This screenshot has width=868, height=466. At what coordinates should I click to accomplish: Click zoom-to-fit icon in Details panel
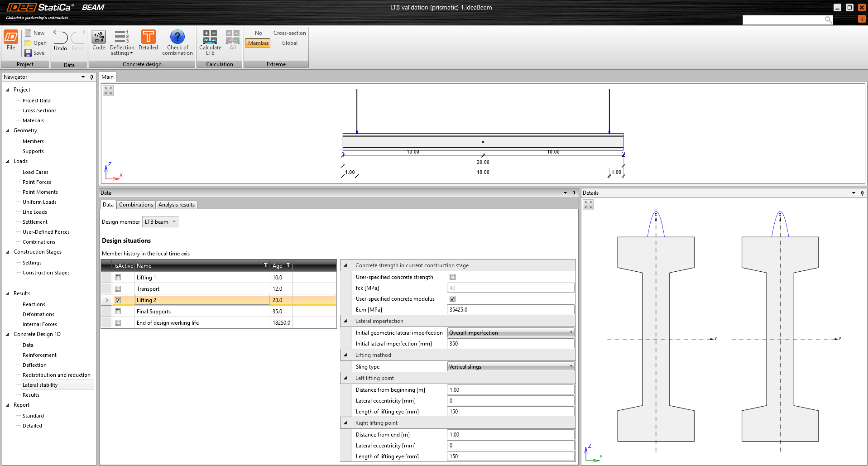[x=588, y=205]
